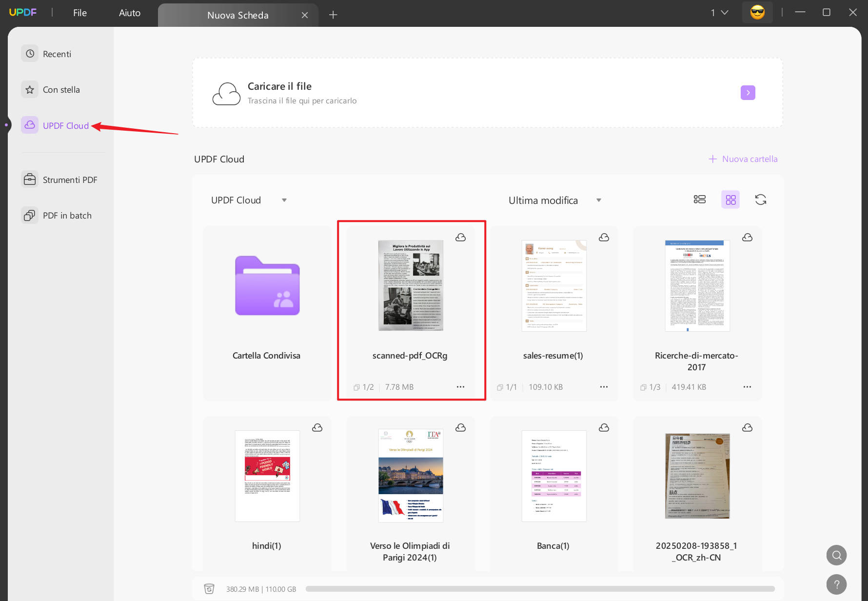
Task: Switch to list view
Action: point(700,199)
